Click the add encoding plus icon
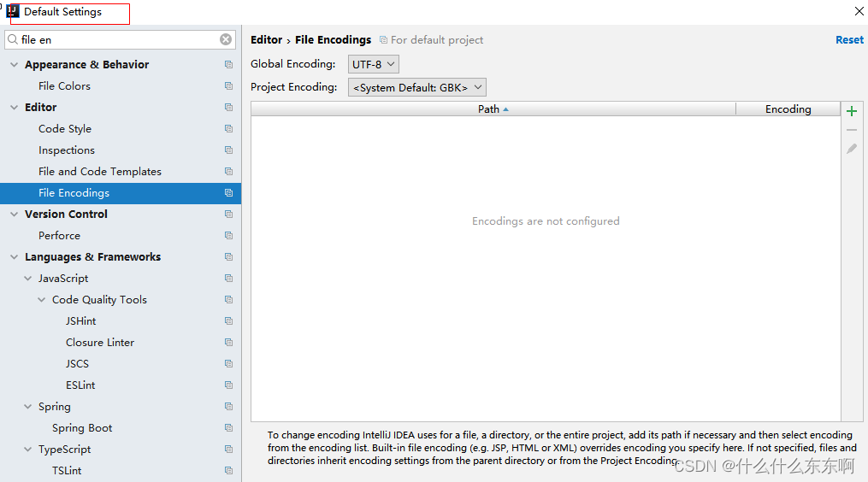Image resolution: width=868 pixels, height=482 pixels. (852, 111)
